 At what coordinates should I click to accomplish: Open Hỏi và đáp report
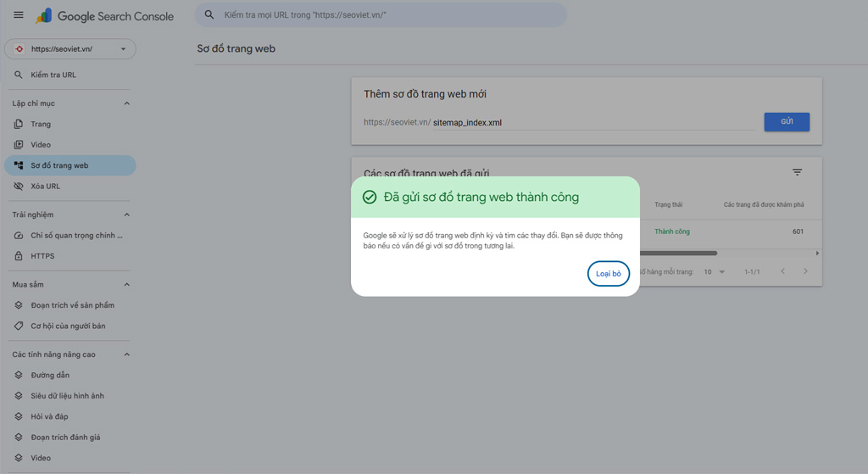pos(70,416)
